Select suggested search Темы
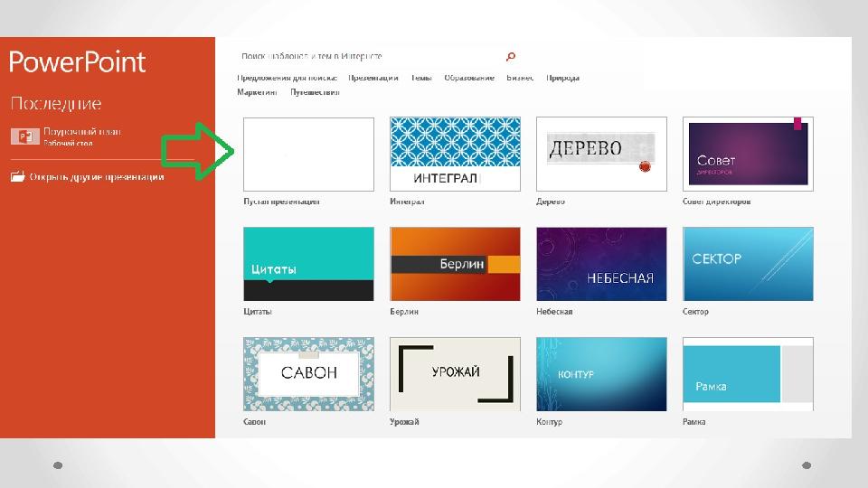 [x=421, y=78]
